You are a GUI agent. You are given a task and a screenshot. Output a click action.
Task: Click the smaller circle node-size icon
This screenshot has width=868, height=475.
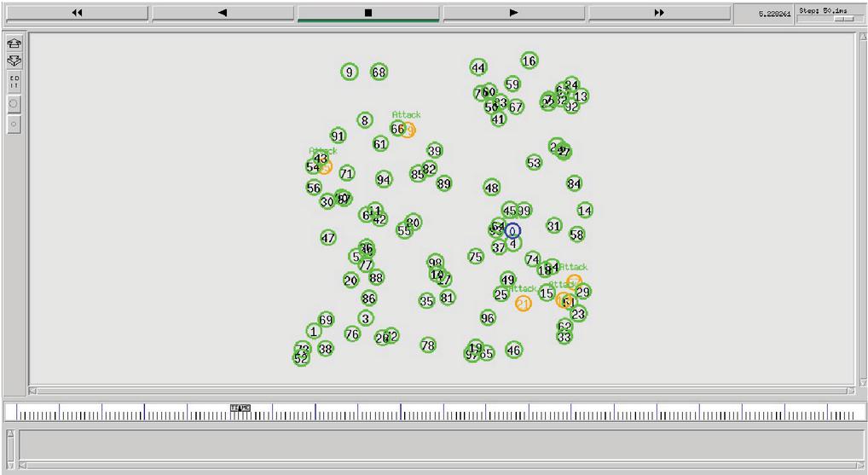[x=14, y=124]
